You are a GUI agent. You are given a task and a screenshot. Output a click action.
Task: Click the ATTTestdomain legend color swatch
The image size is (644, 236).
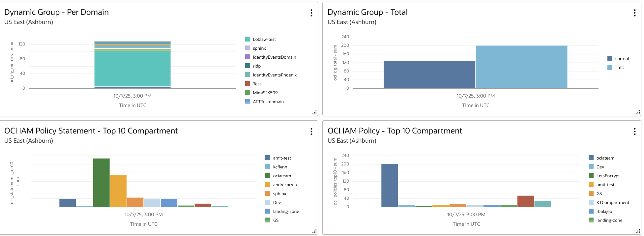(248, 102)
